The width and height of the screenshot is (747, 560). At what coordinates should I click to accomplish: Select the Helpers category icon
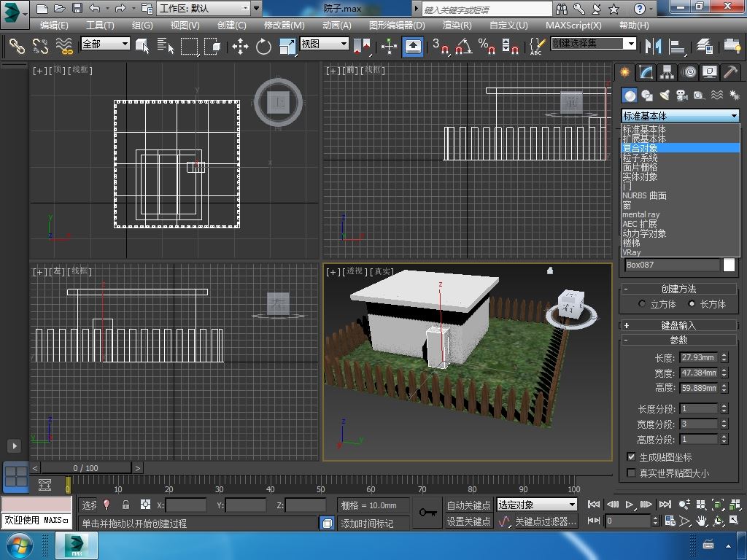[699, 96]
